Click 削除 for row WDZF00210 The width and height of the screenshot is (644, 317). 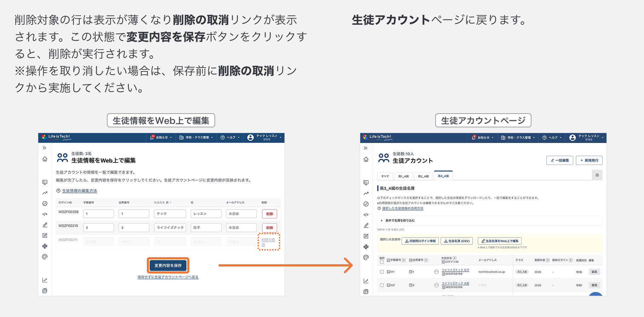pos(270,227)
